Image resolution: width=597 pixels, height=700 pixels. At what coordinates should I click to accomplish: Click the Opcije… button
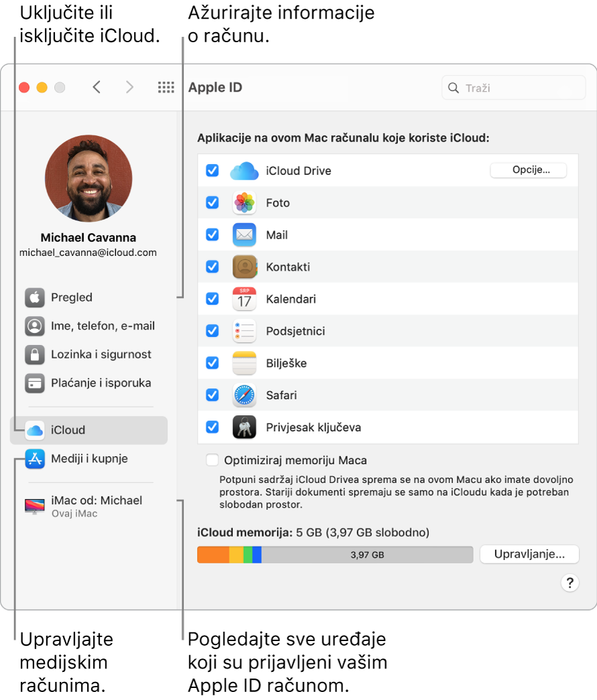528,170
